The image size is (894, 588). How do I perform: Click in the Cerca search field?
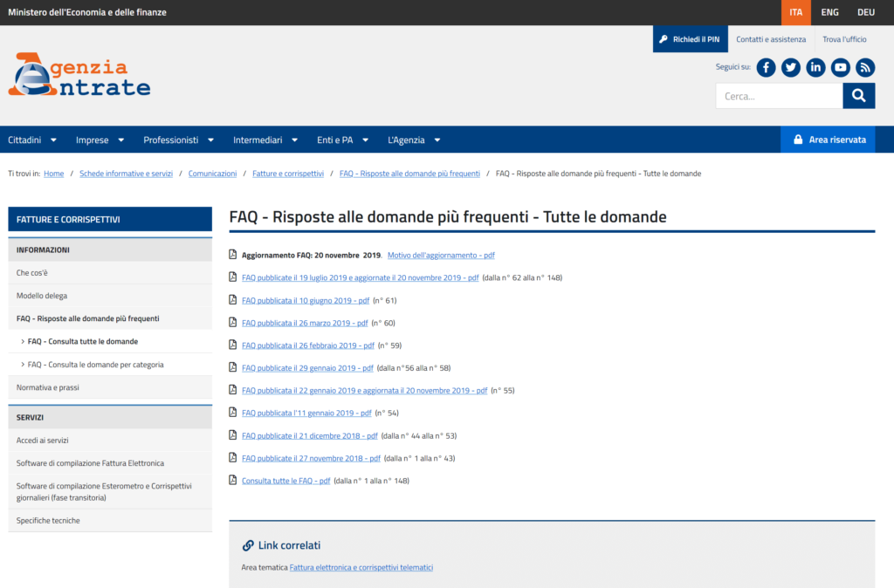[x=779, y=96]
